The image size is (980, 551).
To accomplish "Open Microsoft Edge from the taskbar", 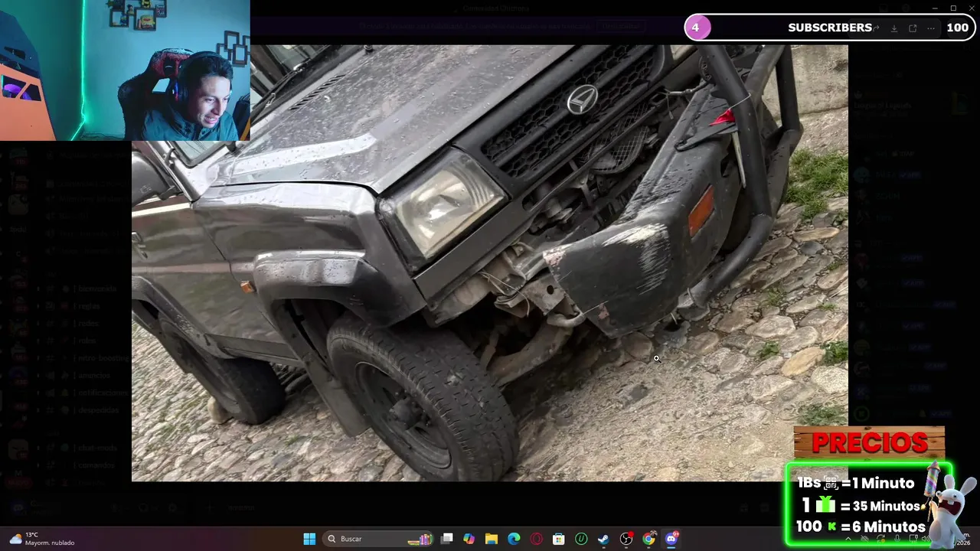I will 514,539.
